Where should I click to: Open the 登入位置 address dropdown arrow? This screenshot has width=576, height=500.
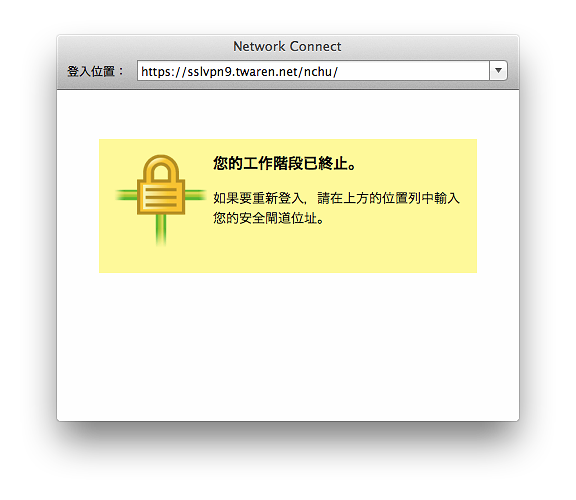(x=498, y=71)
